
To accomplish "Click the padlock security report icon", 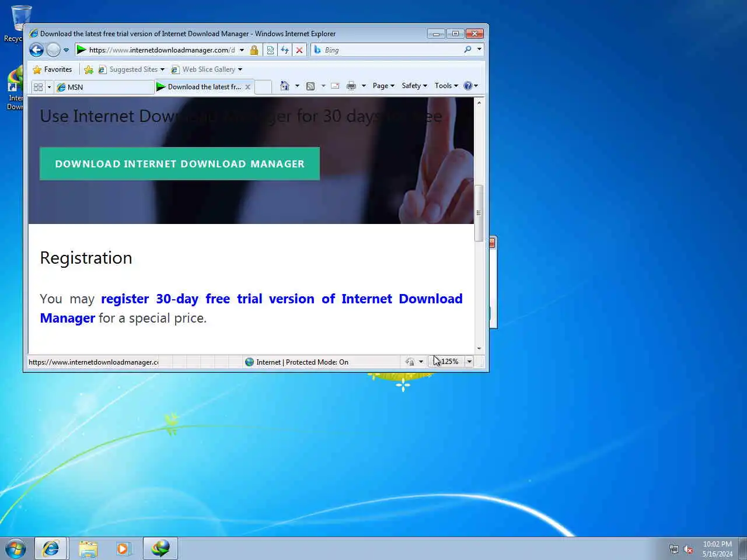I will click(x=254, y=50).
